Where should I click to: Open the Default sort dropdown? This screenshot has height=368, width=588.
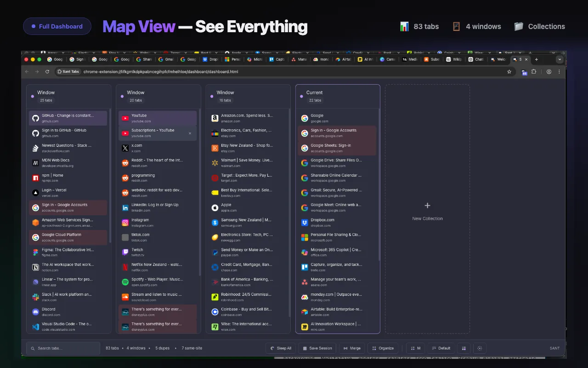click(441, 348)
